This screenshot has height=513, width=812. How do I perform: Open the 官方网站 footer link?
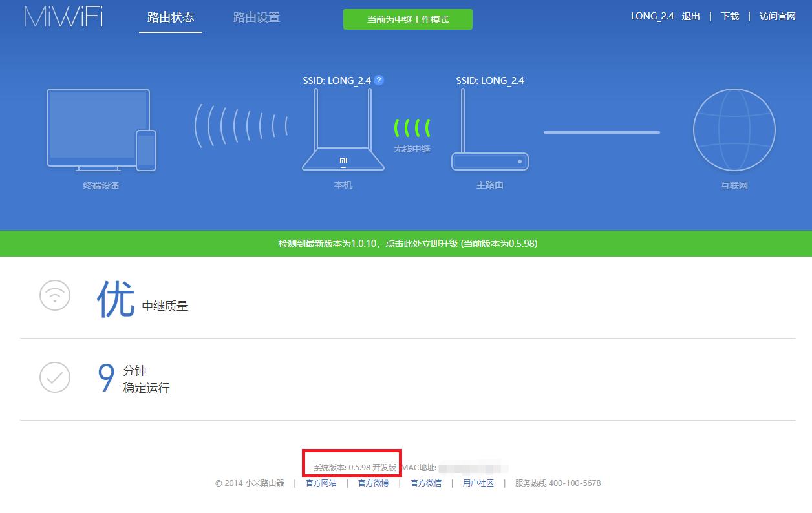click(x=321, y=483)
